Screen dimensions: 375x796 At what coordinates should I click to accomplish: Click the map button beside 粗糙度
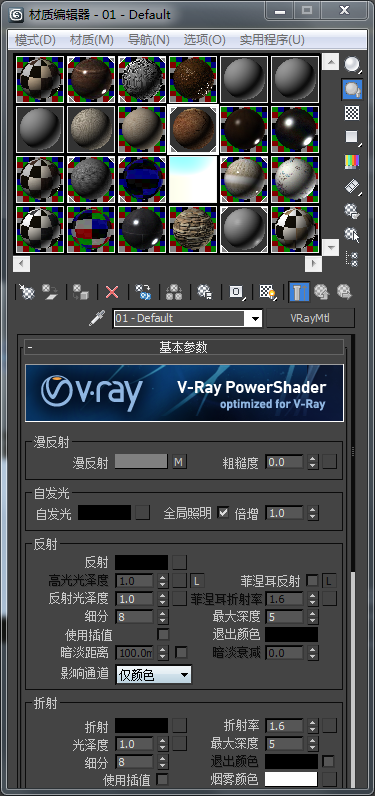click(x=330, y=461)
